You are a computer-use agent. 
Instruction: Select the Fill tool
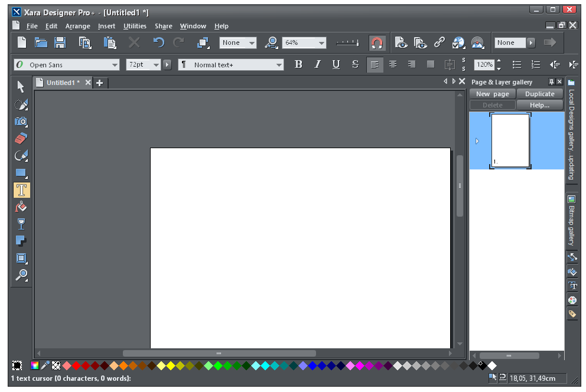coord(21,207)
